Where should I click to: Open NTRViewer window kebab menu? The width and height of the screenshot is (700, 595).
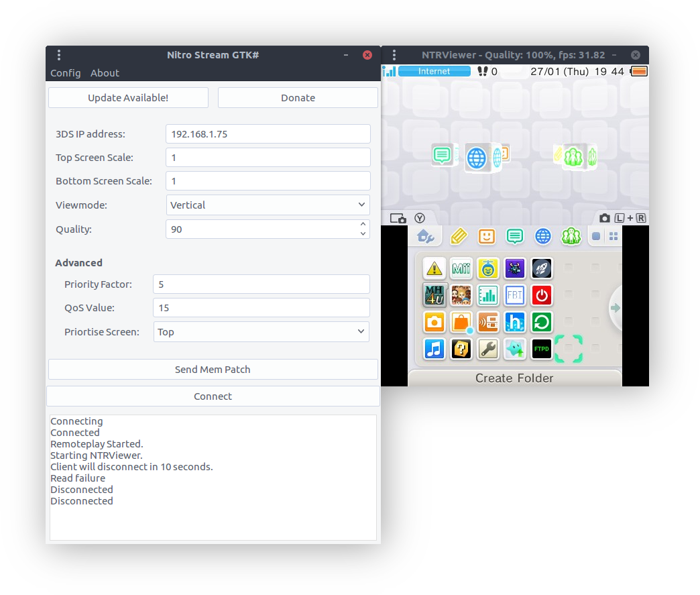[x=394, y=55]
